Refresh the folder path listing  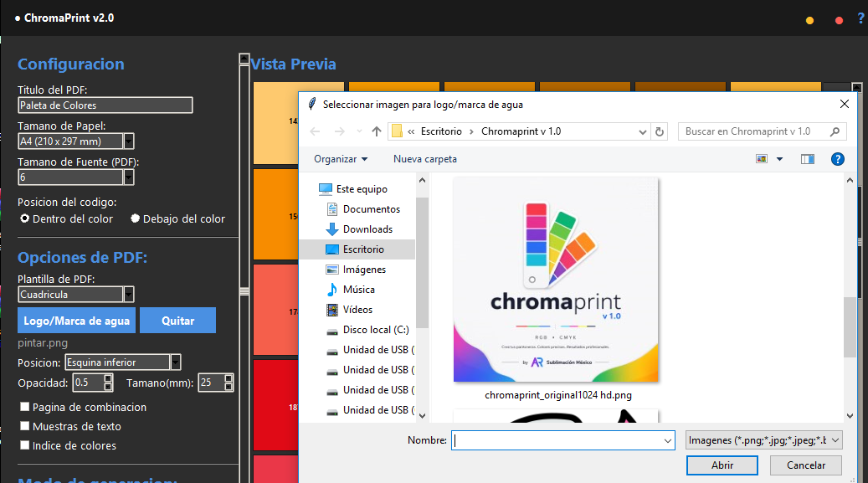(x=660, y=131)
